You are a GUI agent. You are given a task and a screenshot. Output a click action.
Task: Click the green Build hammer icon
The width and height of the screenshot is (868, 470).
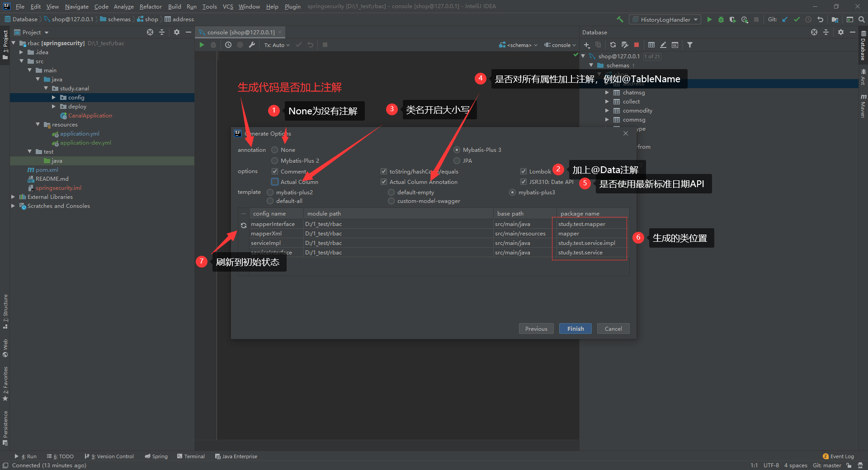tap(620, 19)
